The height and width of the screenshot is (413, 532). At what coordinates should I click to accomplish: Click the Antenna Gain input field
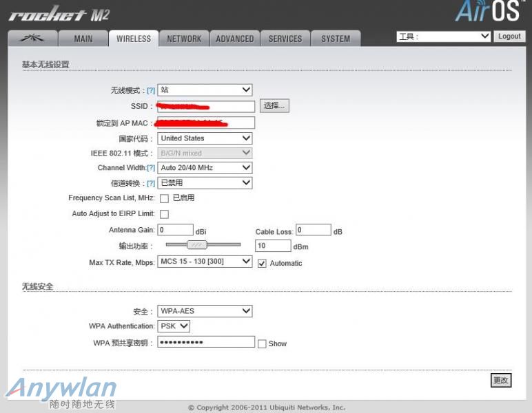pos(175,230)
